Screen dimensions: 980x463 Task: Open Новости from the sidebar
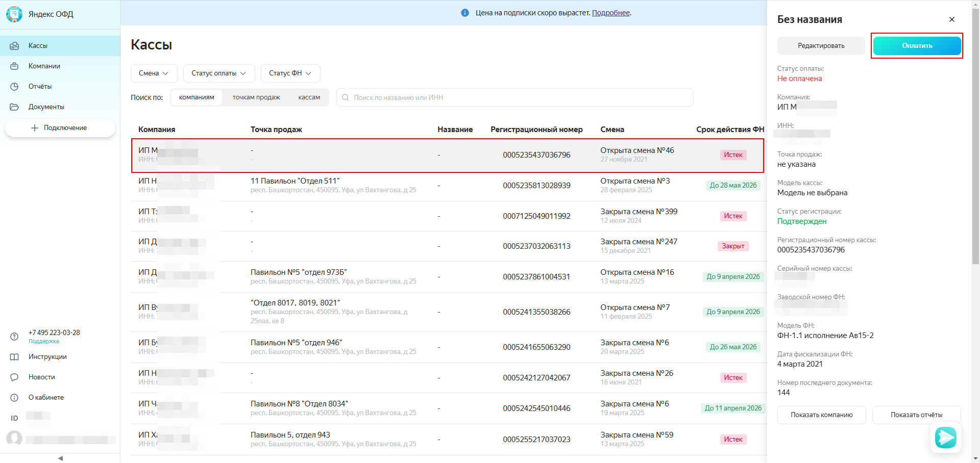point(41,377)
